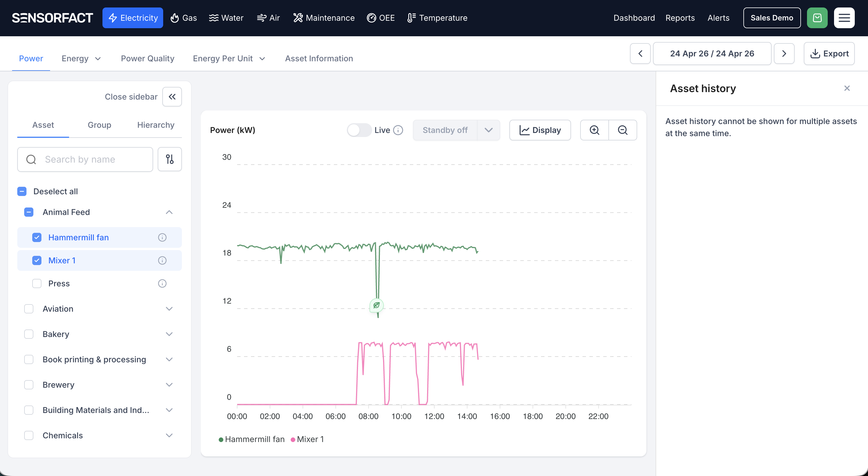Click the zoom in magnifier icon

pyautogui.click(x=594, y=130)
